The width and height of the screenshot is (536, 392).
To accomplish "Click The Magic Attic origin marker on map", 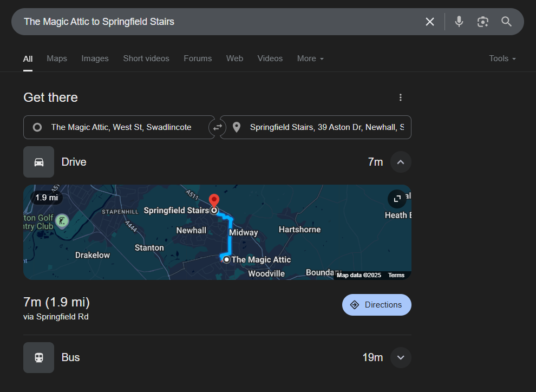I will [x=226, y=259].
